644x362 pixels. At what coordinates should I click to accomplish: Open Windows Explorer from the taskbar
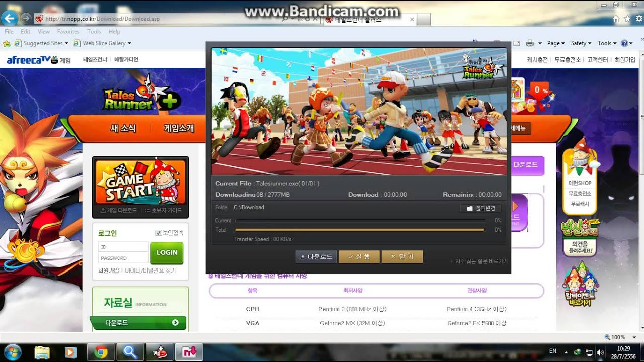[42, 352]
